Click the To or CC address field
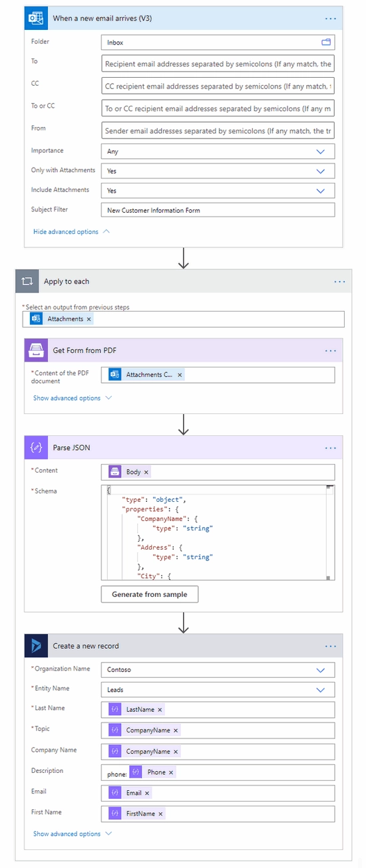This screenshot has width=366, height=868. tap(218, 108)
